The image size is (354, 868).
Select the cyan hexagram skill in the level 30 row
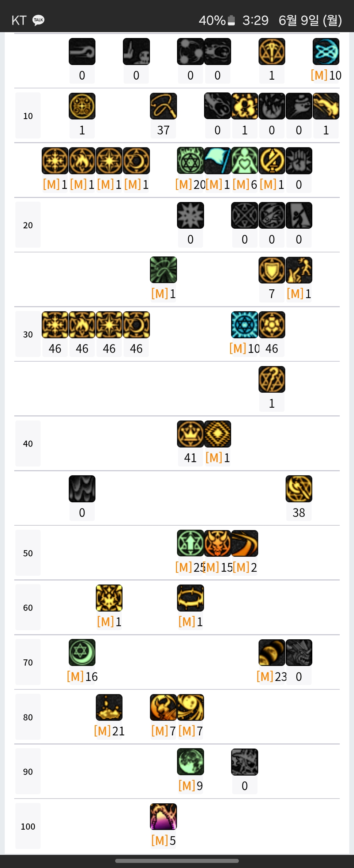[245, 325]
